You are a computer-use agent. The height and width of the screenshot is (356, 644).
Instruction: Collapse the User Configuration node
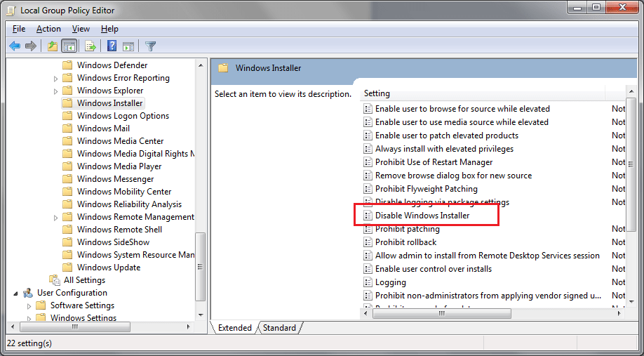point(15,293)
